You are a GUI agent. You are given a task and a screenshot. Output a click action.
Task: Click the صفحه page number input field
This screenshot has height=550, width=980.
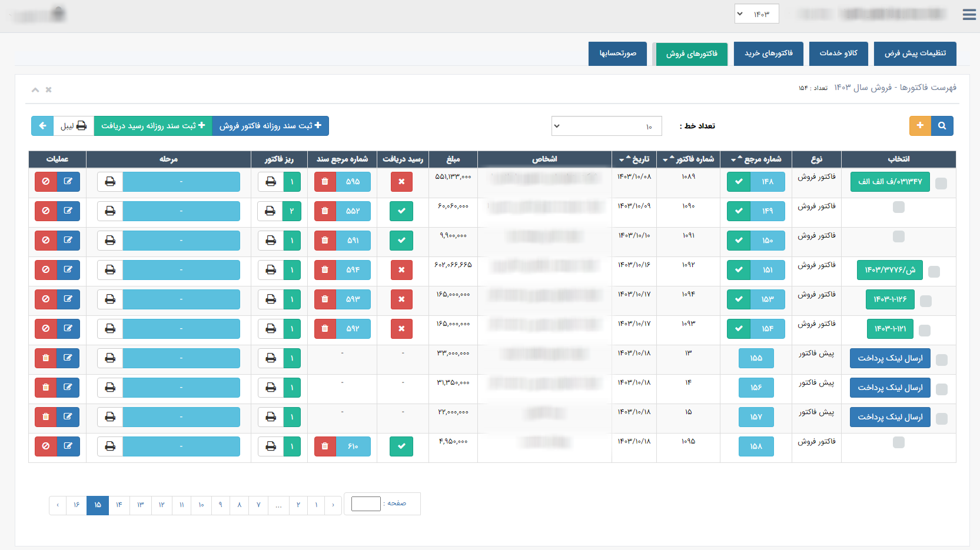tap(366, 504)
